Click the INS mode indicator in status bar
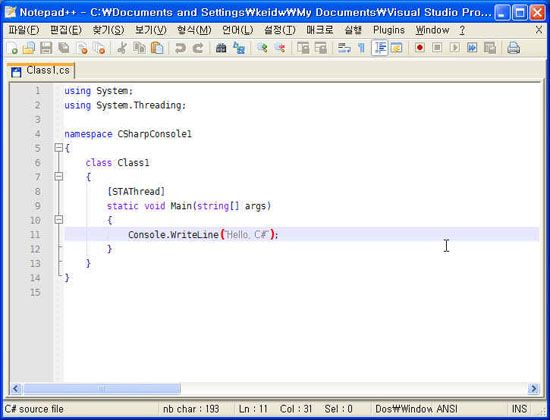 tap(519, 409)
